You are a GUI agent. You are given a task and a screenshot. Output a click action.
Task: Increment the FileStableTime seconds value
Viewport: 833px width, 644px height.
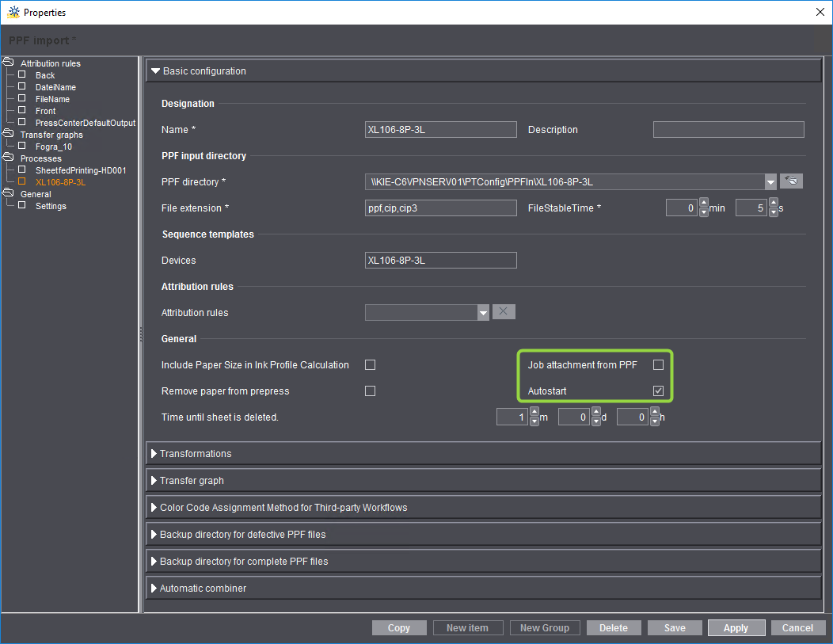[x=773, y=203]
